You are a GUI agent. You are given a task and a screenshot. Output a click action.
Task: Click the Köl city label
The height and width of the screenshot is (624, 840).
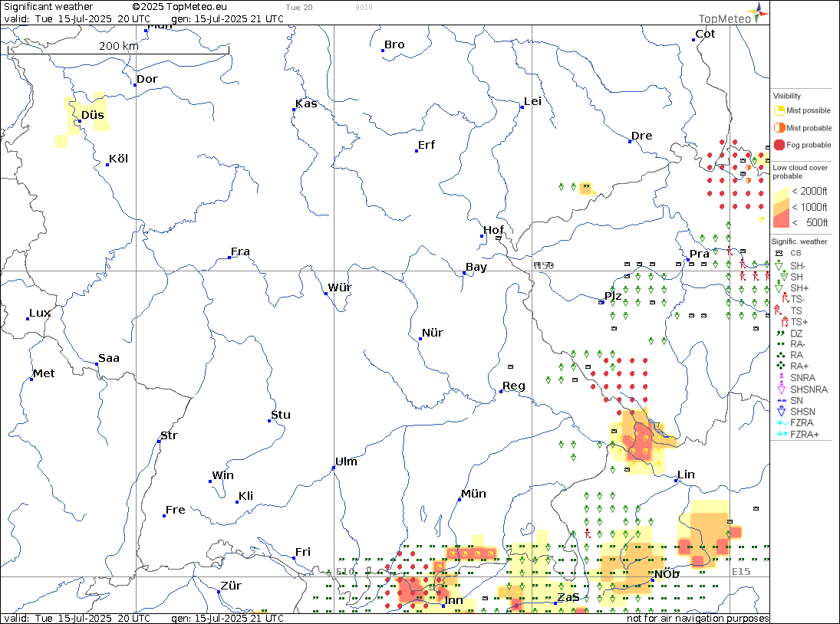(x=118, y=159)
